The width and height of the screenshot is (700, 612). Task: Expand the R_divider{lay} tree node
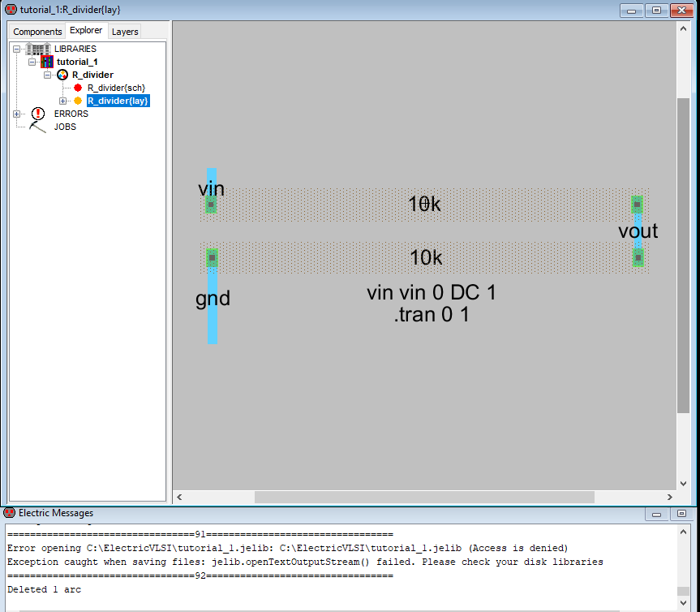coord(63,101)
